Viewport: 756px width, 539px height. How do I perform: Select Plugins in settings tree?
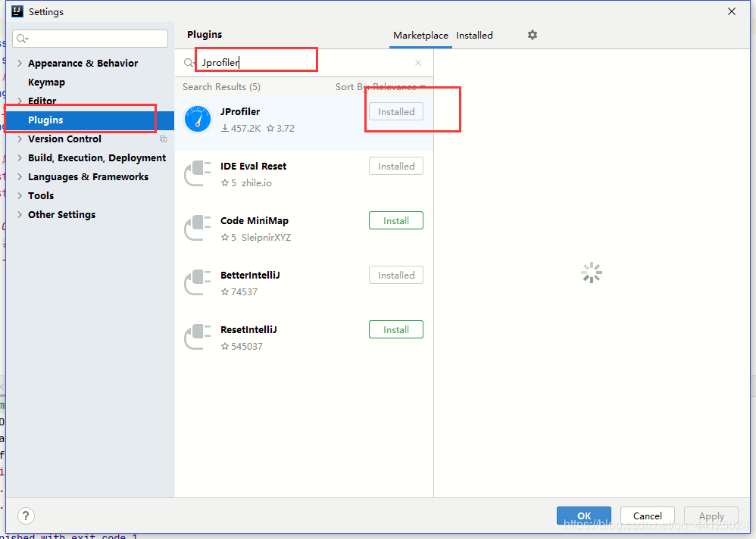[89, 120]
